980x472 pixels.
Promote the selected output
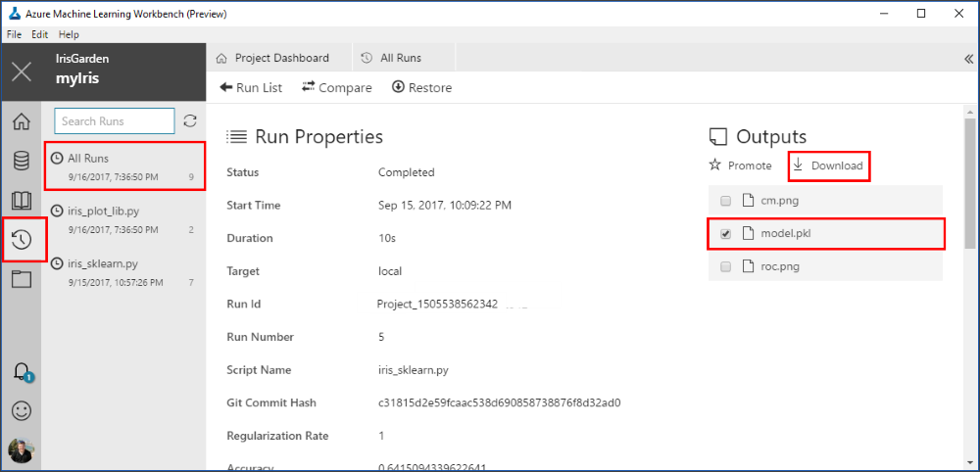click(x=741, y=165)
